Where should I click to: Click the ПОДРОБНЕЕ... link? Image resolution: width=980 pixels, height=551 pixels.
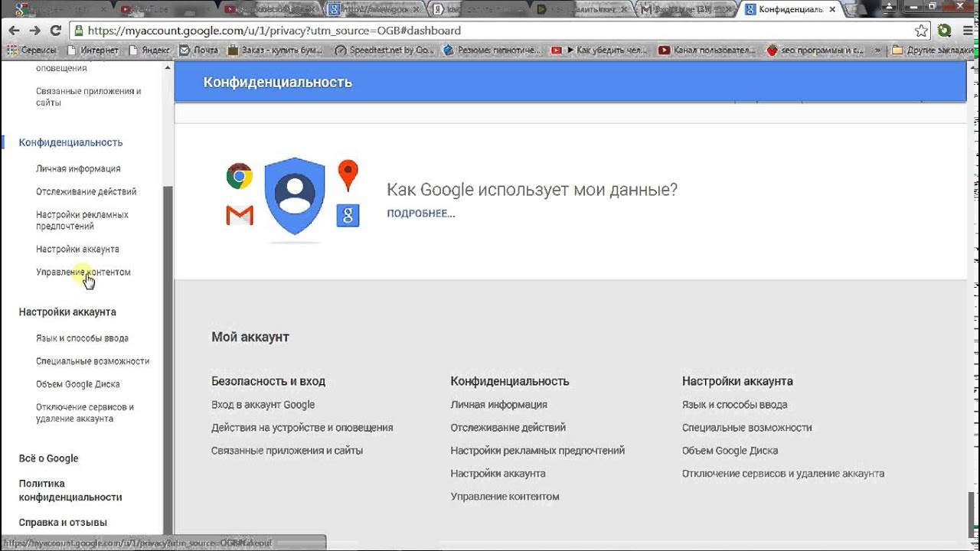(x=420, y=214)
